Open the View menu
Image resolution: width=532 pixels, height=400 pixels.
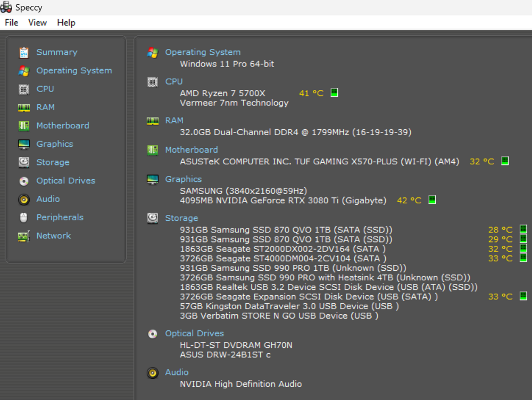[37, 22]
